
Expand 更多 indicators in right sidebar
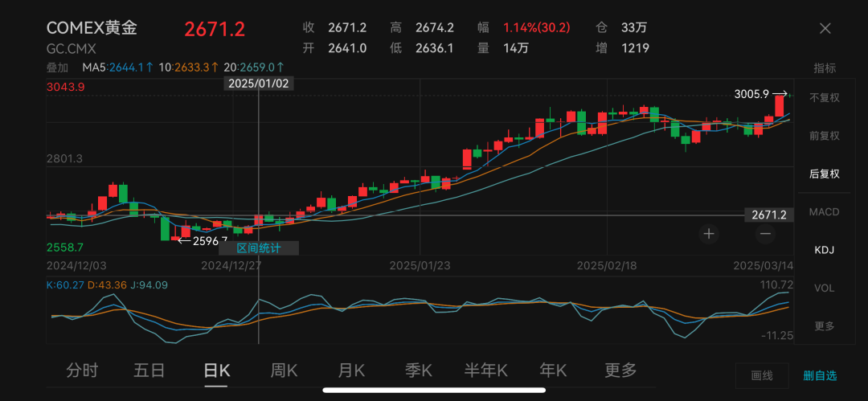824,325
